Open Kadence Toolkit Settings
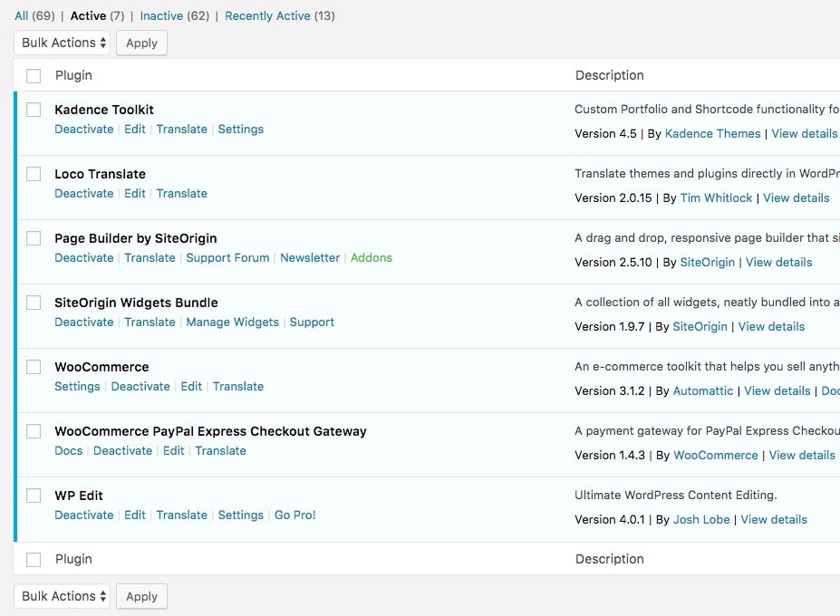840x616 pixels. pyautogui.click(x=240, y=130)
